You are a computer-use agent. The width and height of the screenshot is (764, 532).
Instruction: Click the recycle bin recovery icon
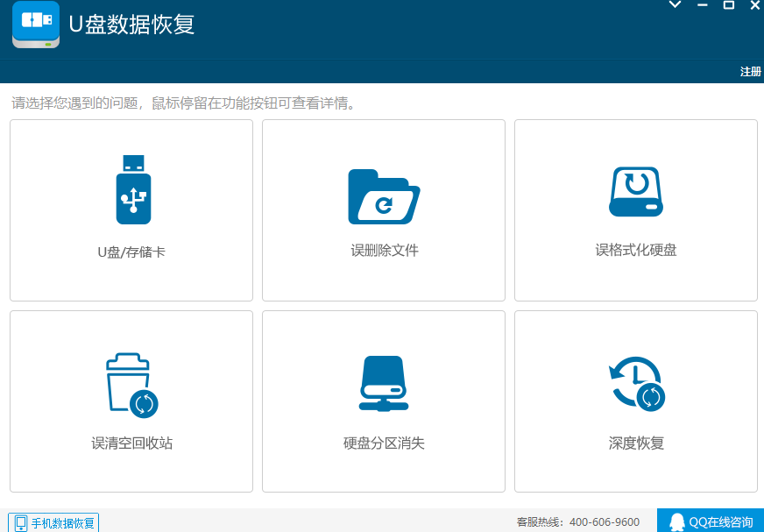coord(131,385)
